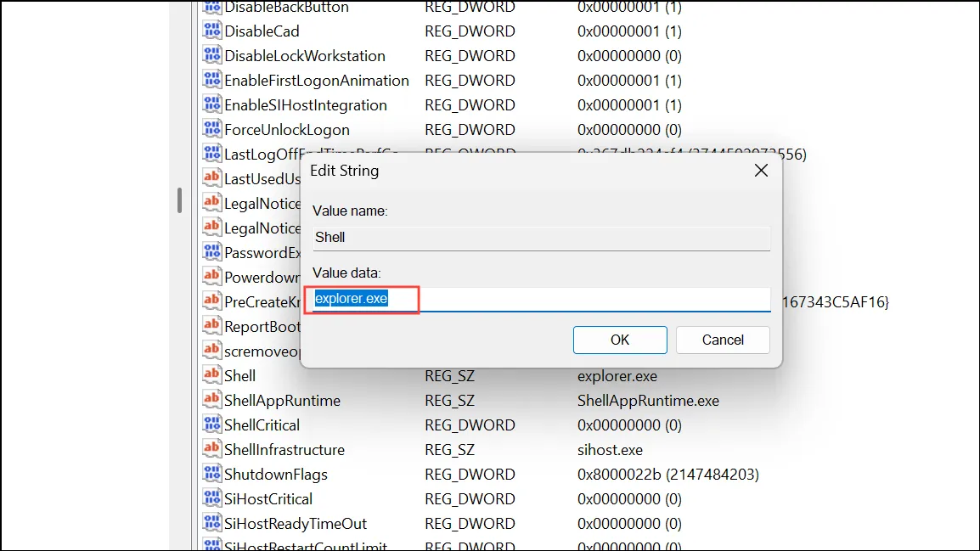Click the SiHostReadyTimeOut DWORD icon
This screenshot has height=551, width=980.
tap(211, 524)
